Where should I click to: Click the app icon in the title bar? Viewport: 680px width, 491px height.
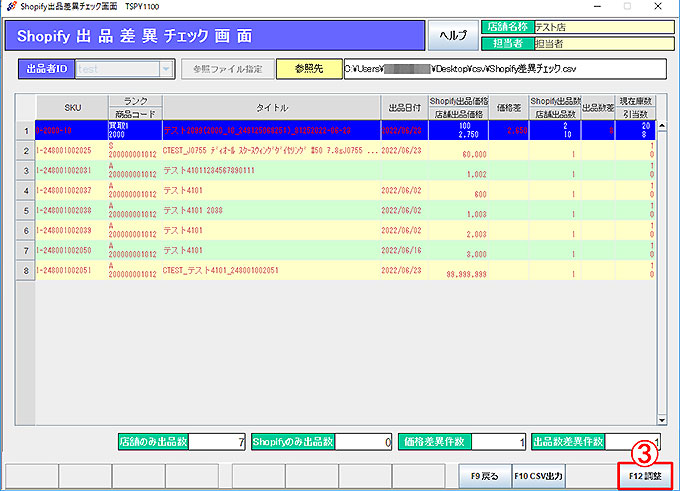pos(10,6)
